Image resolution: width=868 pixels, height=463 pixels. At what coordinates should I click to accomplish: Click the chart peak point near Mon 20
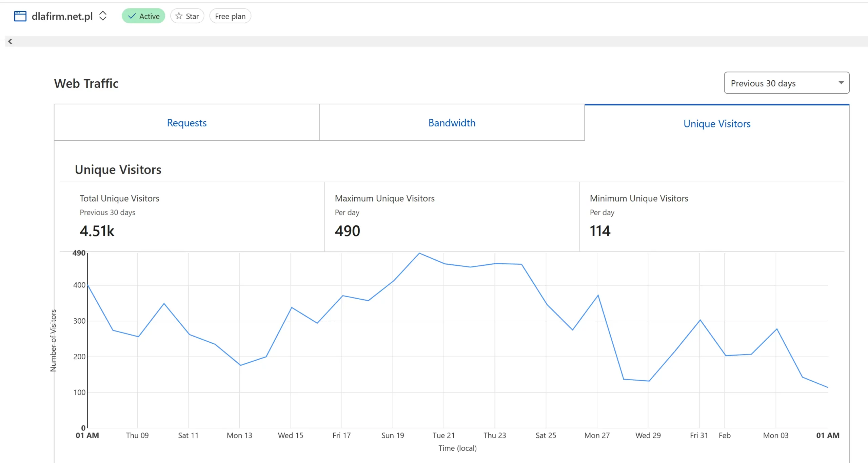pos(419,253)
